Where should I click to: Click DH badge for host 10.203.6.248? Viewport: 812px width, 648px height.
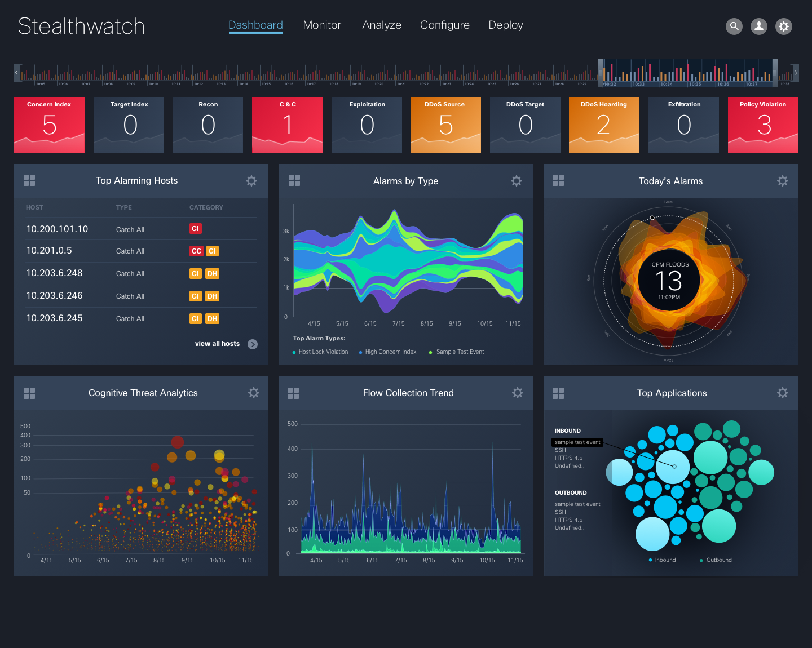(x=212, y=274)
